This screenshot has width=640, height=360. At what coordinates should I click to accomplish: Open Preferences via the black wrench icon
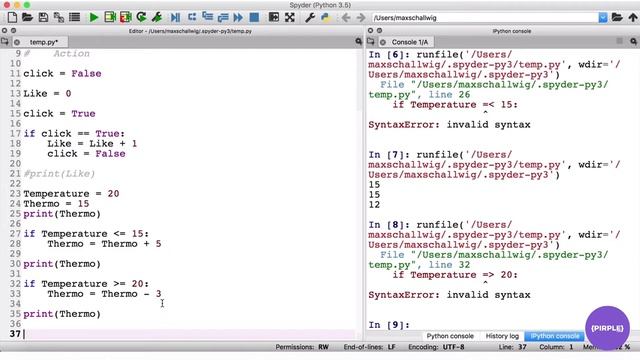pyautogui.click(x=310, y=17)
